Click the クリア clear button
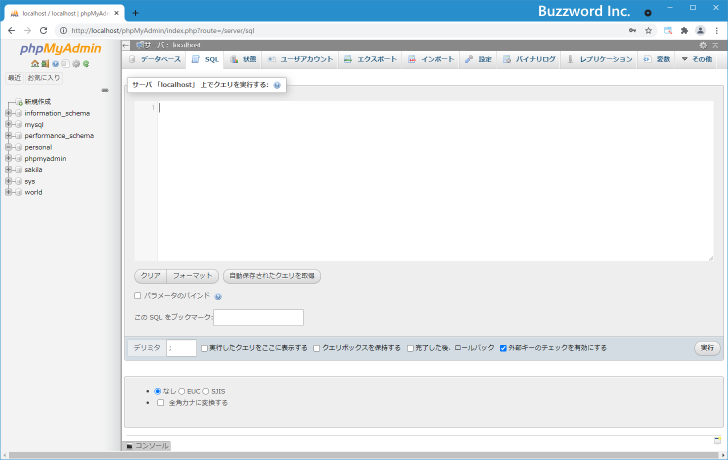The height and width of the screenshot is (460, 728). 150,276
